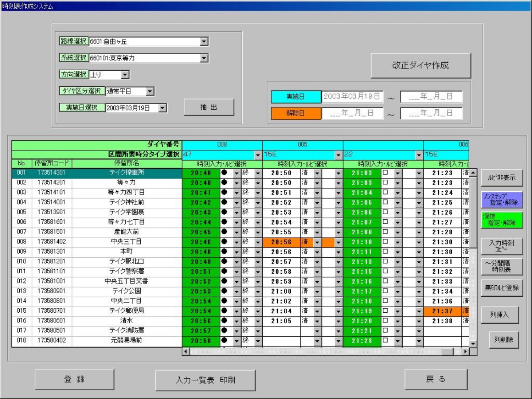The image size is (532, 399).
Task: Click the ～分間隔 時刻表 button
Action: [502, 266]
